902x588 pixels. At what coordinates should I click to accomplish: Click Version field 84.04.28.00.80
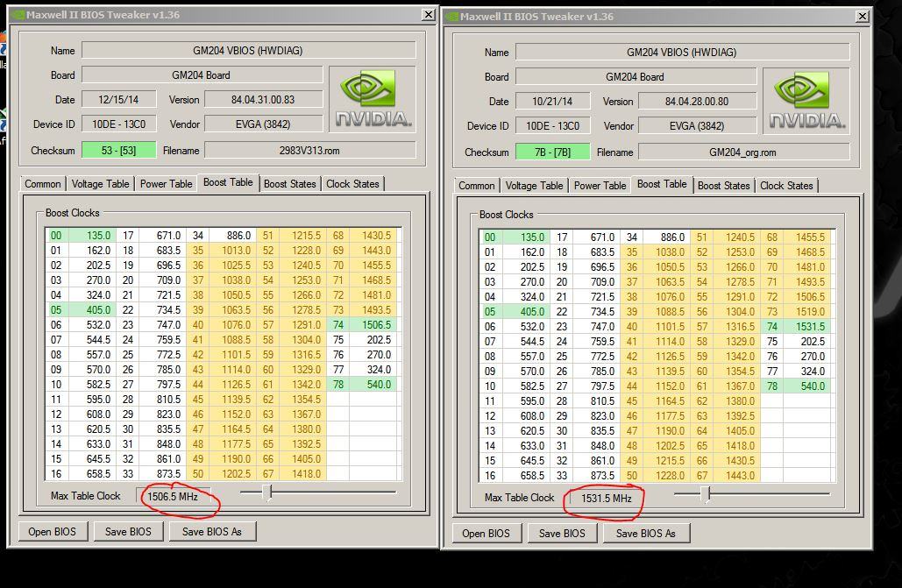(697, 102)
